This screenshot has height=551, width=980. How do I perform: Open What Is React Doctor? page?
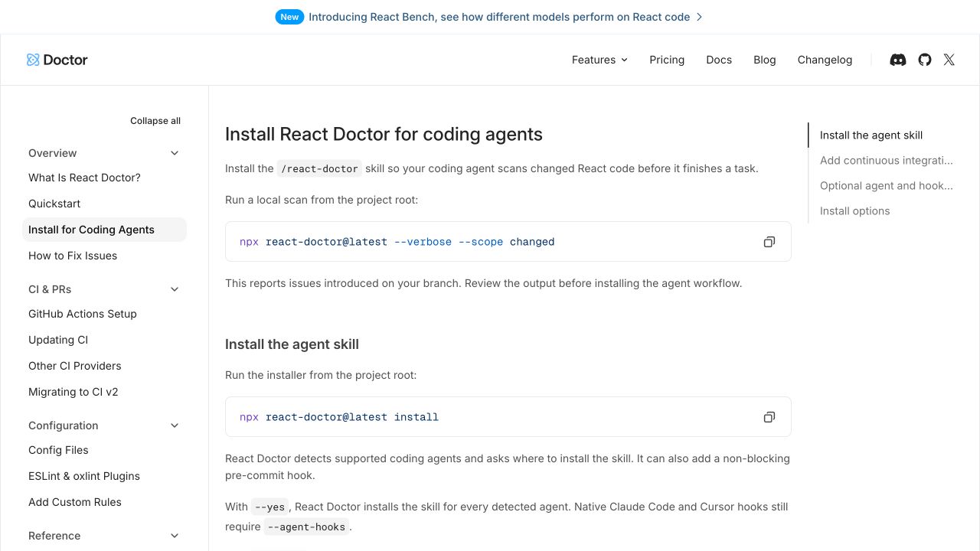(104, 178)
